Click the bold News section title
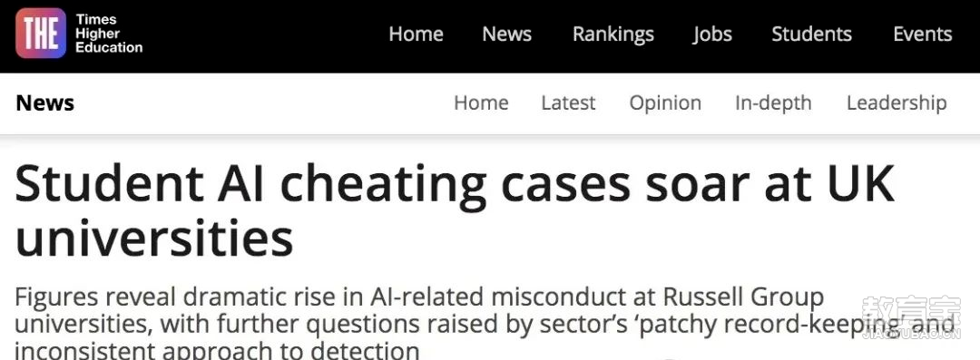The image size is (980, 360). (x=45, y=103)
